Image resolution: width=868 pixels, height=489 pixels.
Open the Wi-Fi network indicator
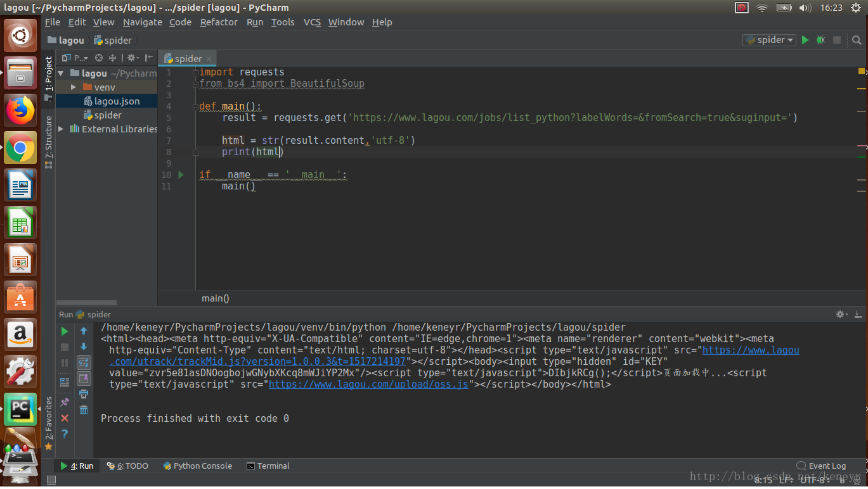point(762,8)
